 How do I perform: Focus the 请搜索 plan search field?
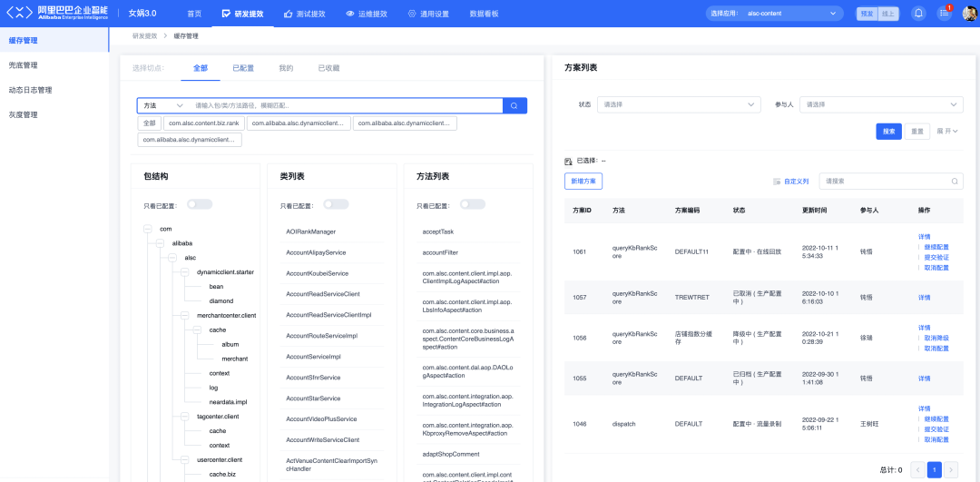click(891, 182)
